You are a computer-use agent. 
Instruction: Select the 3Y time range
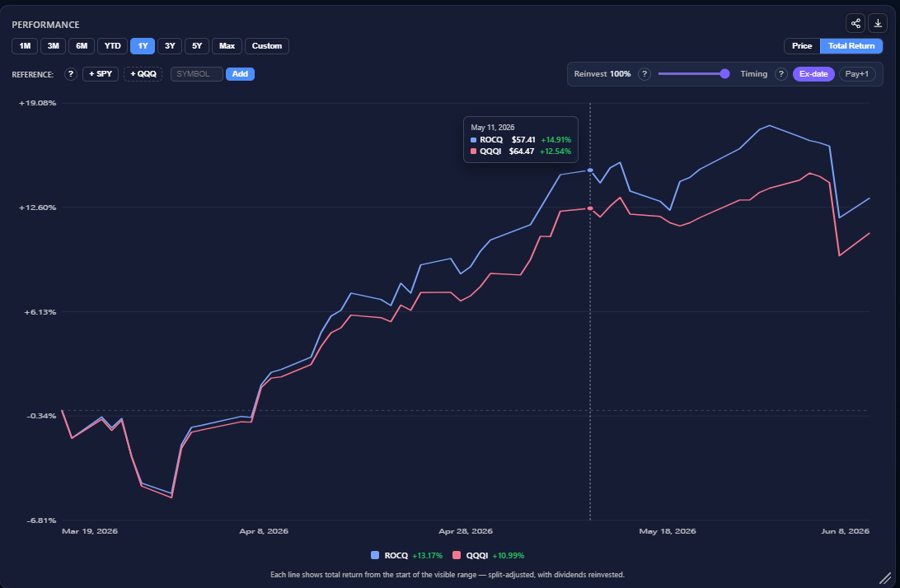170,46
